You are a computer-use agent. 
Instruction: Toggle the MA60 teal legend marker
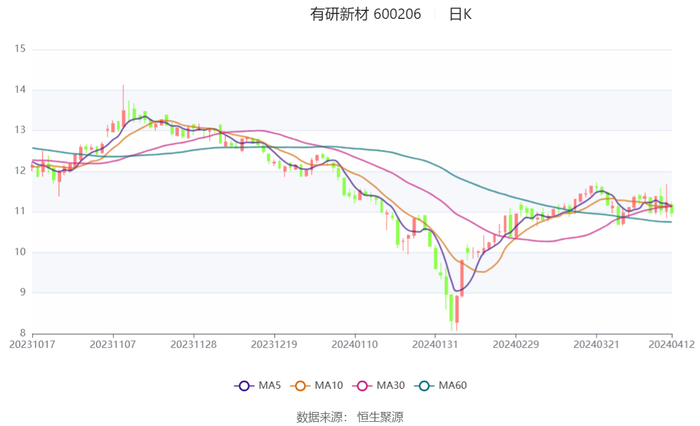pyautogui.click(x=424, y=386)
